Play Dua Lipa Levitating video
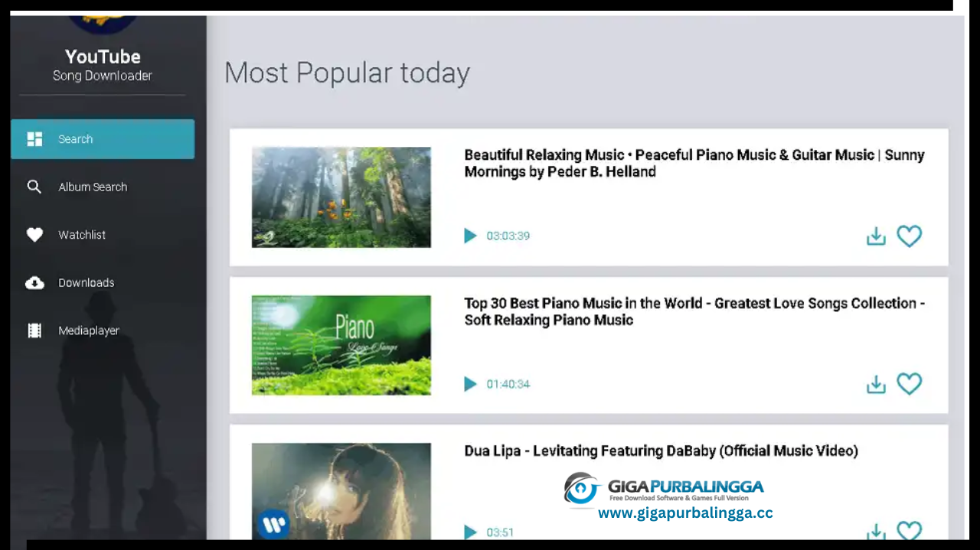Screen dimensions: 980x550 (470, 532)
